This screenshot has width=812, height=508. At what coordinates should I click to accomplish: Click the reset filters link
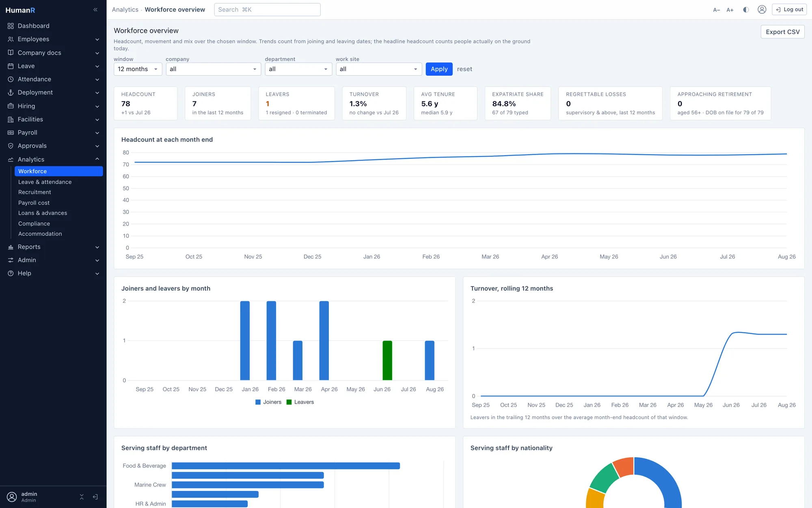click(x=464, y=69)
